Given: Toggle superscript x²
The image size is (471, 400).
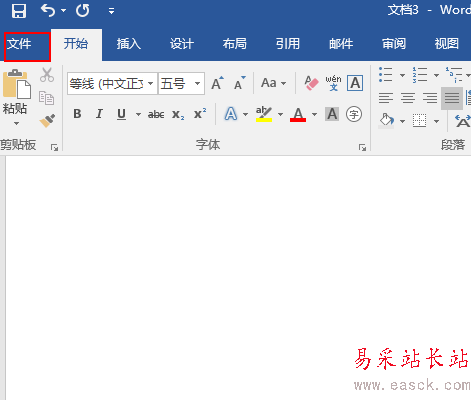Looking at the screenshot, I should click(200, 114).
